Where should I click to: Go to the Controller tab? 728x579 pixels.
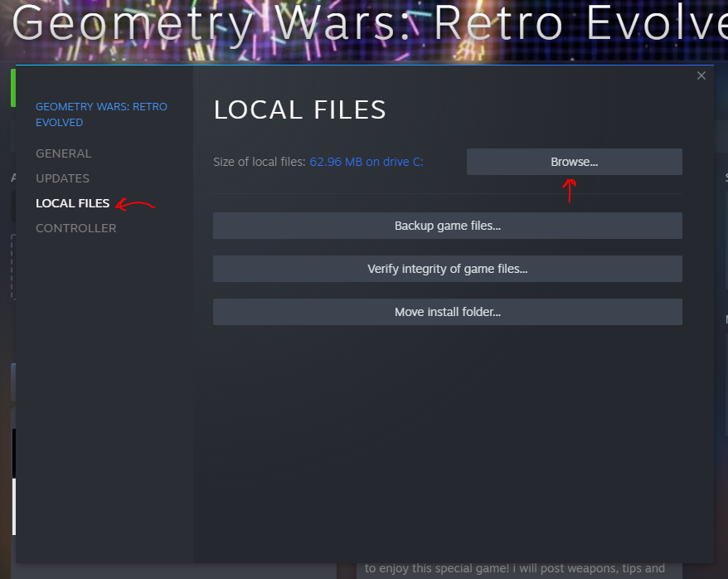pos(76,228)
